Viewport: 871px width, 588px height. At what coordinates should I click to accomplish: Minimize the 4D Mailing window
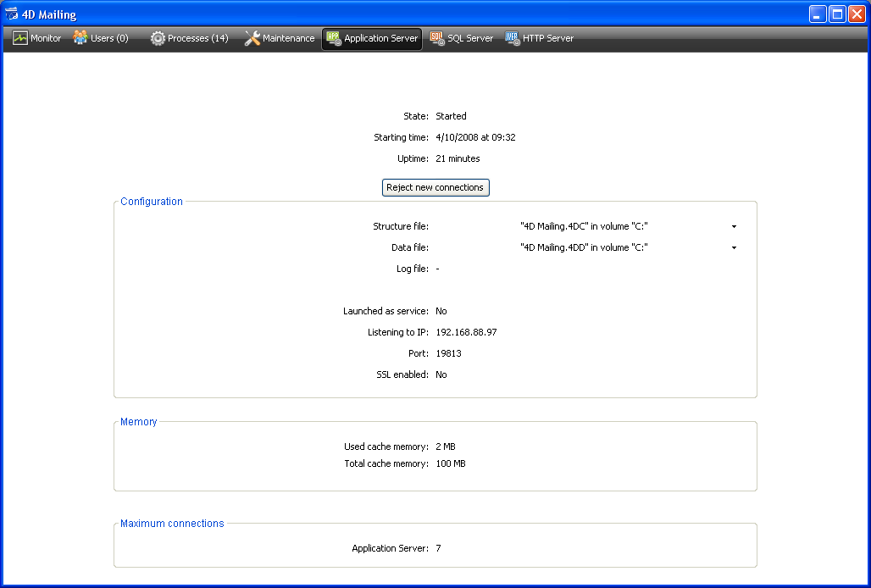click(x=818, y=14)
